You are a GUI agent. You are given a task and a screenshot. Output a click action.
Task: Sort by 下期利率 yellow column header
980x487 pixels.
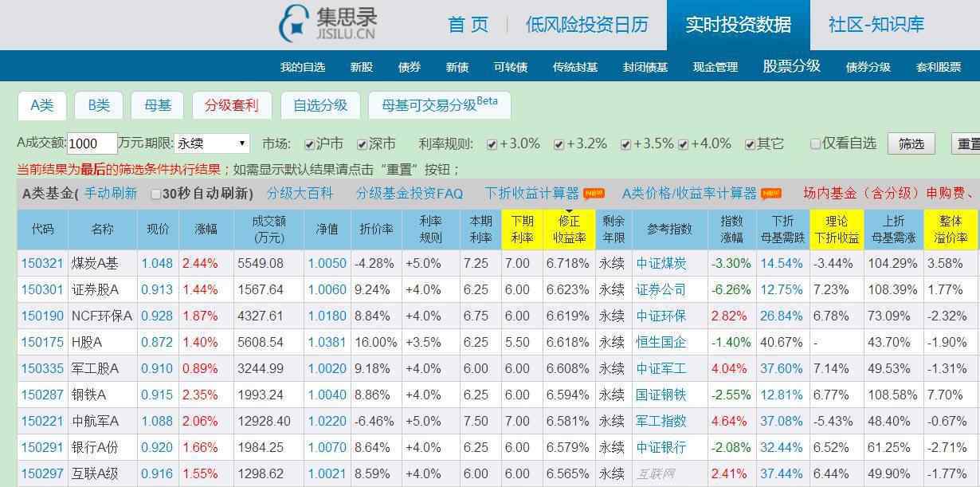tap(522, 230)
